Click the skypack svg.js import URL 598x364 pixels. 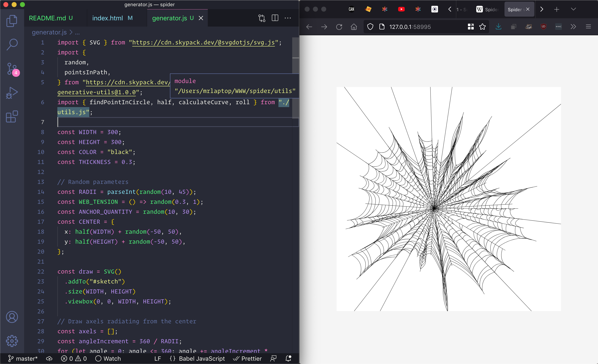(x=203, y=42)
